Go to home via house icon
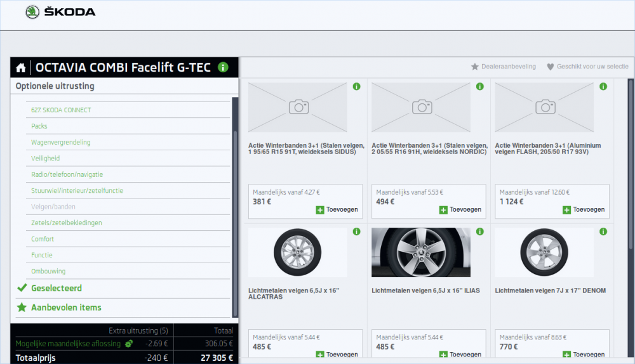 click(x=21, y=68)
